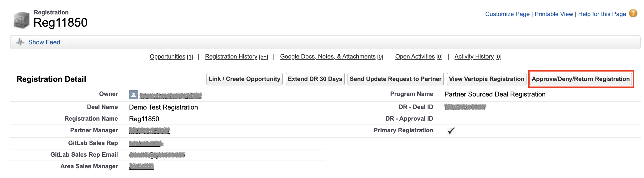The image size is (644, 178).
Task: Jump to Opportunities related list
Action: coord(167,57)
